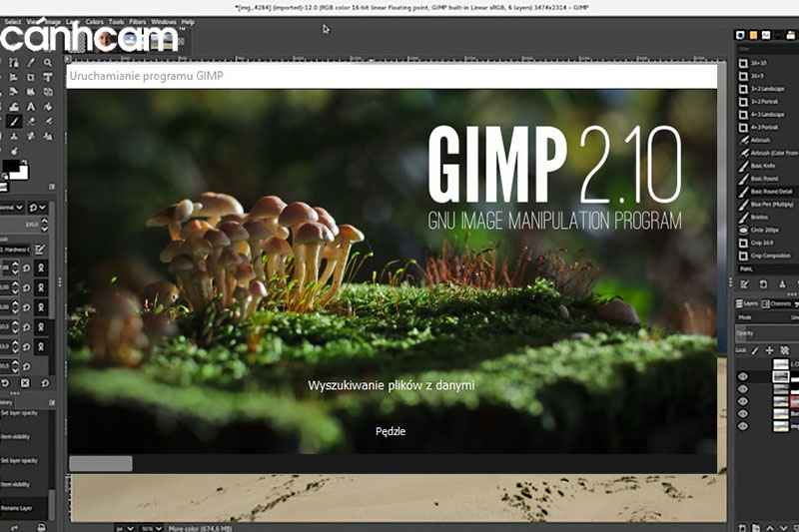Select the Perspective Clone tool
Image resolution: width=799 pixels, height=532 pixels.
pyautogui.click(x=48, y=137)
